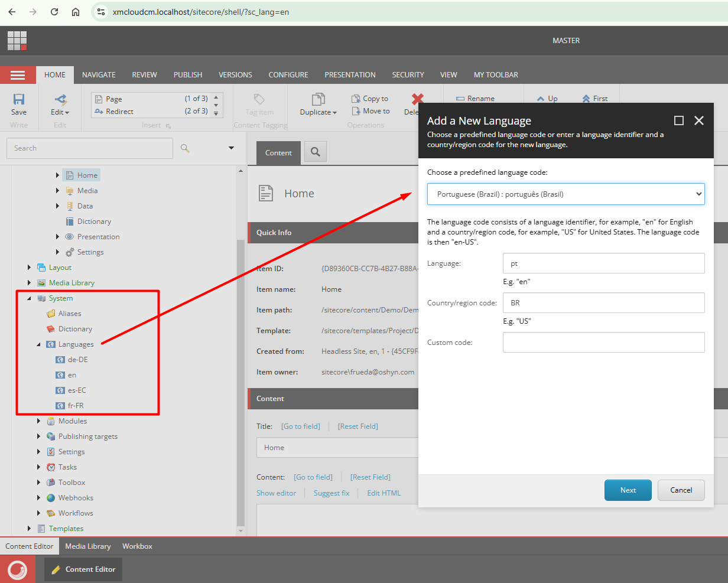Click the Language text field containing pt
This screenshot has height=583, width=728.
click(603, 263)
